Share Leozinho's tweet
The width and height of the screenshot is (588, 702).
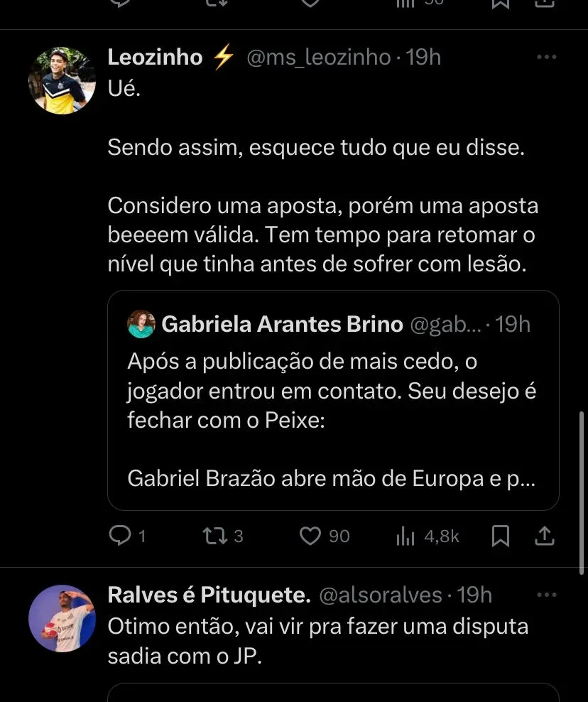coord(544,535)
